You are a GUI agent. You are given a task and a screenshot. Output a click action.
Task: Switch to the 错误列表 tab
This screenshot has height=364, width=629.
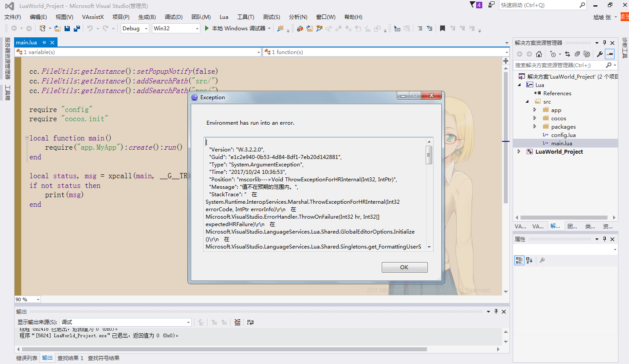(x=27, y=358)
